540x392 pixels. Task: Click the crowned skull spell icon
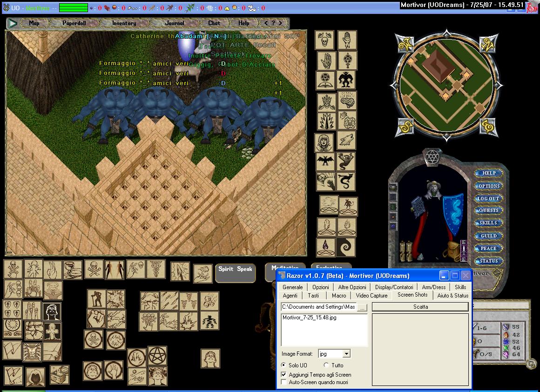point(326,102)
